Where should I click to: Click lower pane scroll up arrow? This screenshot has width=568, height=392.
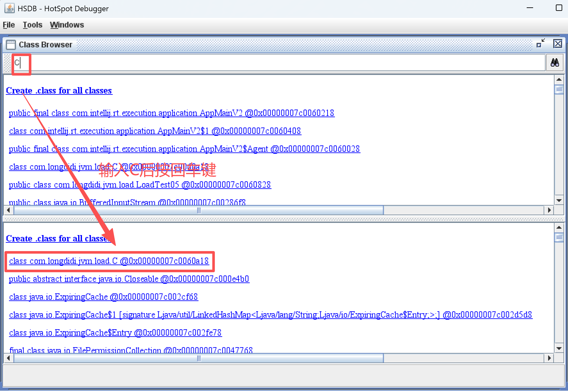pos(559,227)
